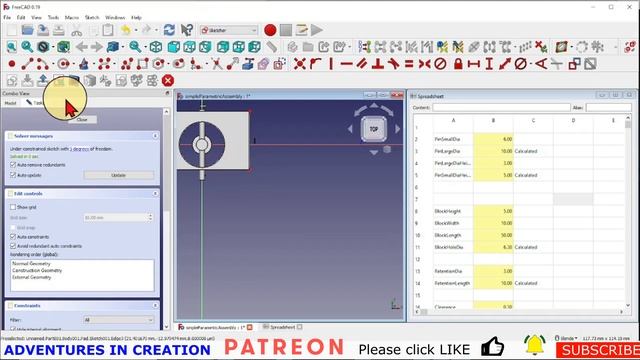This screenshot has height=360, width=640.
Task: Open the Sketcher workbench dropdown
Action: point(229,30)
